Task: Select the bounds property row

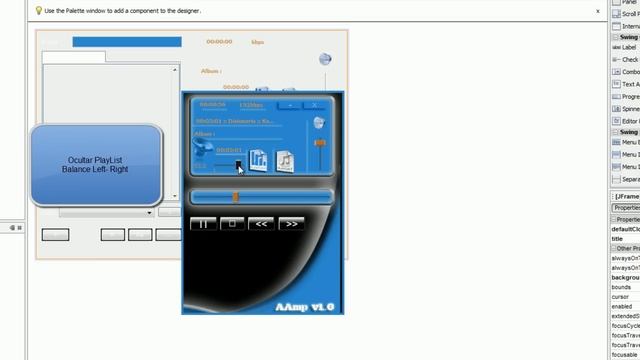Action: (625, 287)
